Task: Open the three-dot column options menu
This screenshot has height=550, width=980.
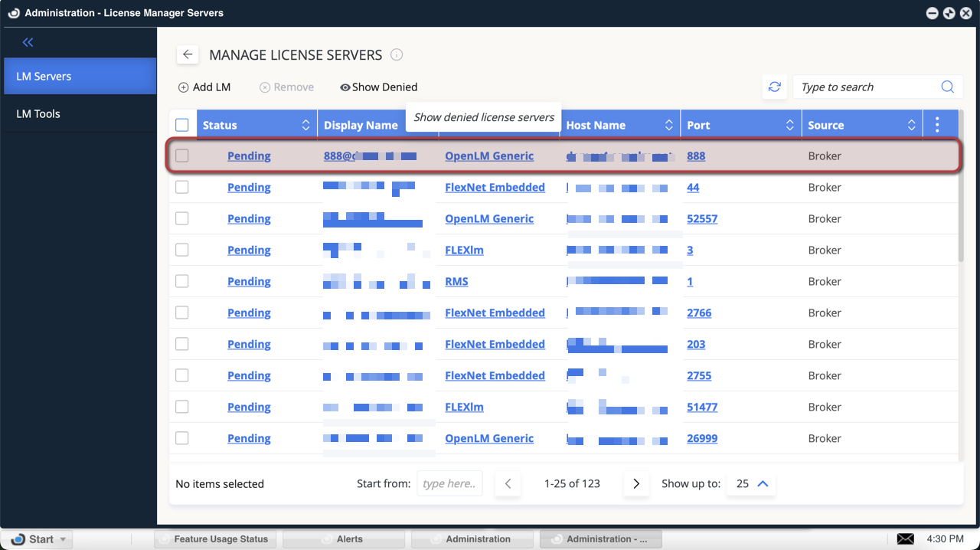Action: coord(937,125)
